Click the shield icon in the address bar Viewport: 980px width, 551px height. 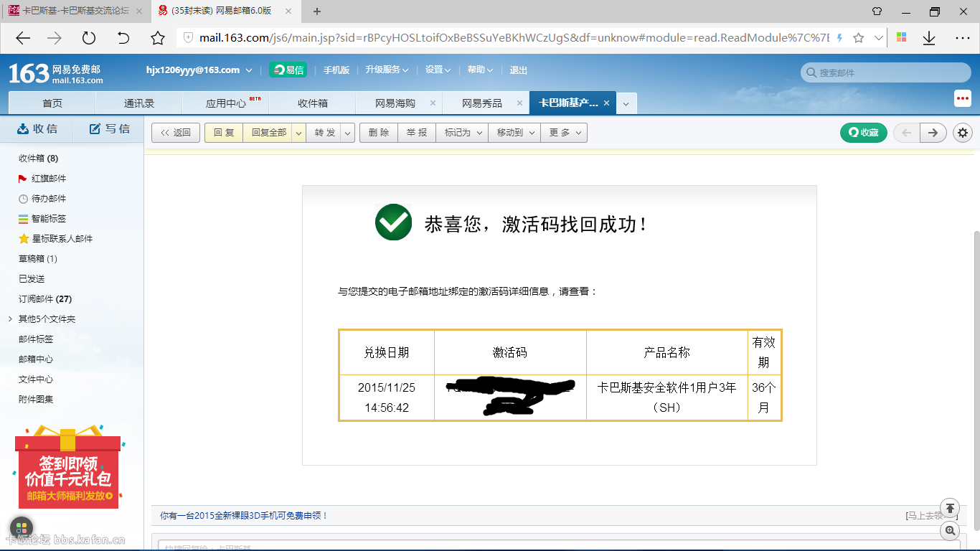pyautogui.click(x=188, y=38)
